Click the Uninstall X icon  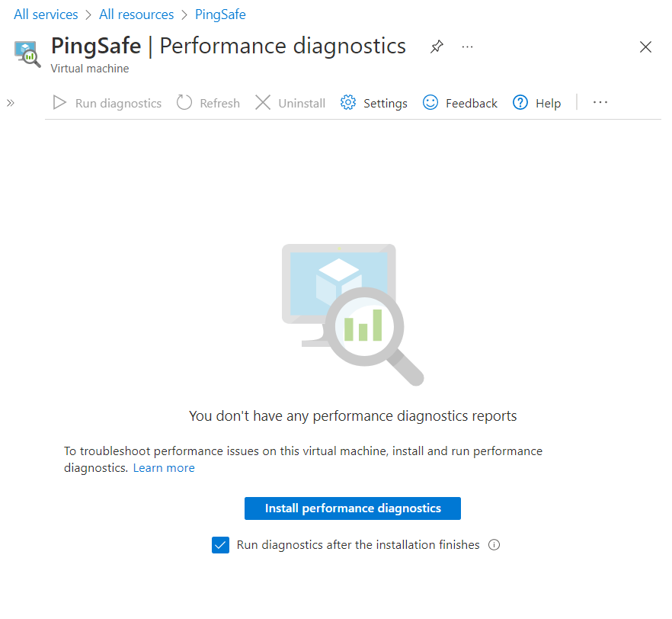263,103
